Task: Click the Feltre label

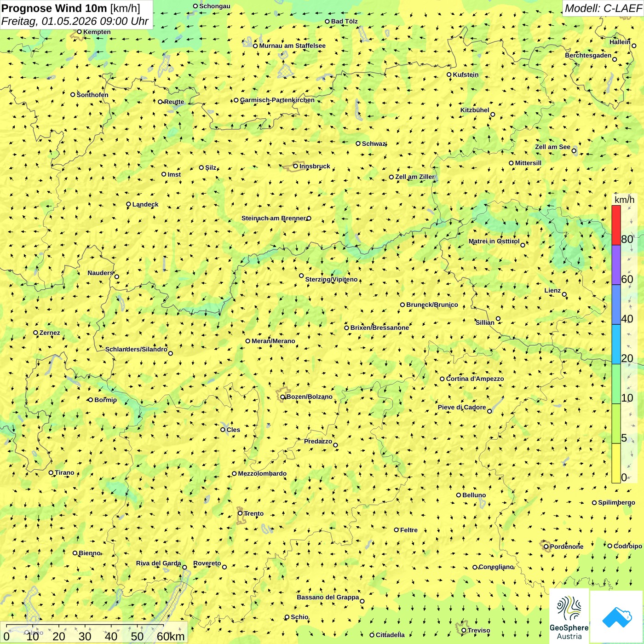Action: tap(409, 530)
